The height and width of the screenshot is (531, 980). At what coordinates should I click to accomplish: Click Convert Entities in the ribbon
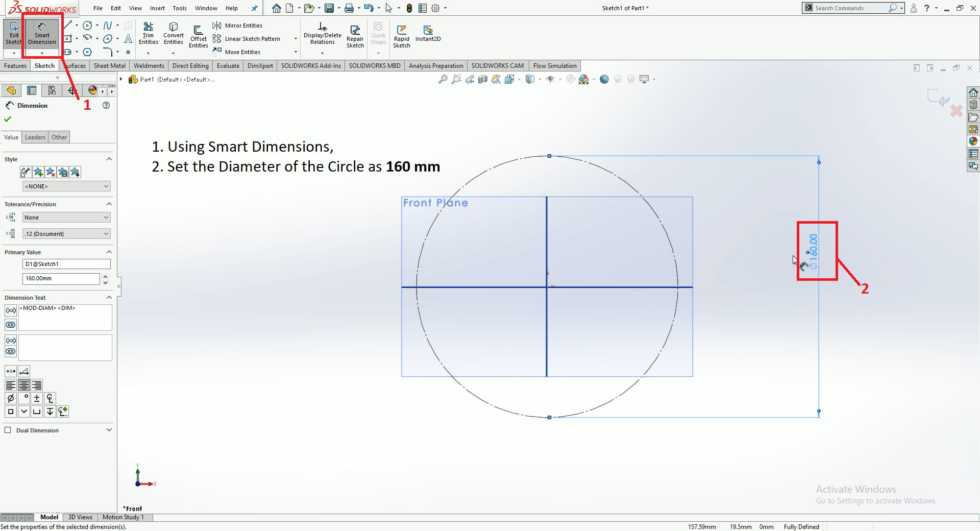coord(174,34)
